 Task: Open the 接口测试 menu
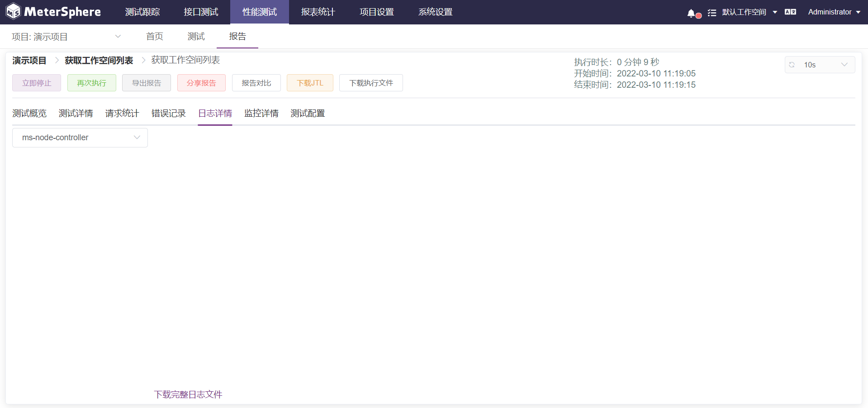tap(200, 12)
